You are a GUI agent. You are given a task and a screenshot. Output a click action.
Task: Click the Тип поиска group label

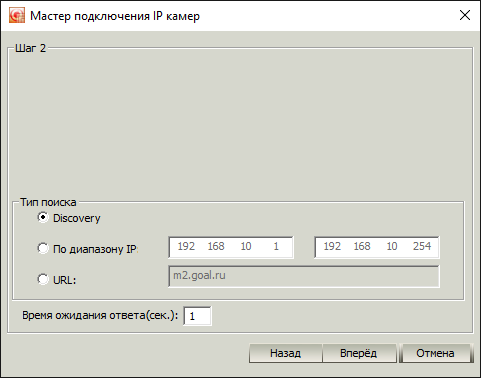pyautogui.click(x=48, y=202)
